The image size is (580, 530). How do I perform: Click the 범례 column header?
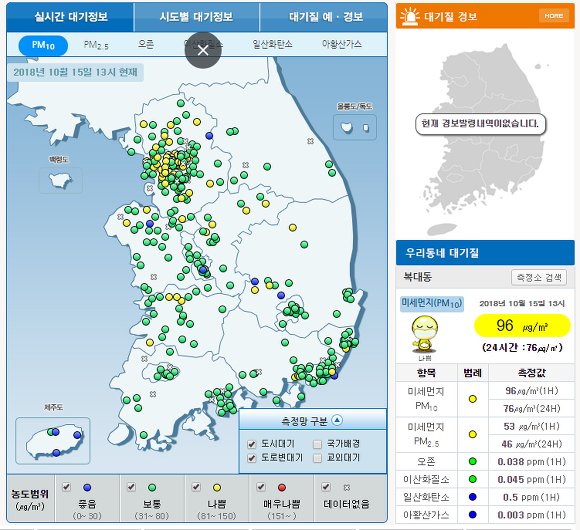click(472, 373)
